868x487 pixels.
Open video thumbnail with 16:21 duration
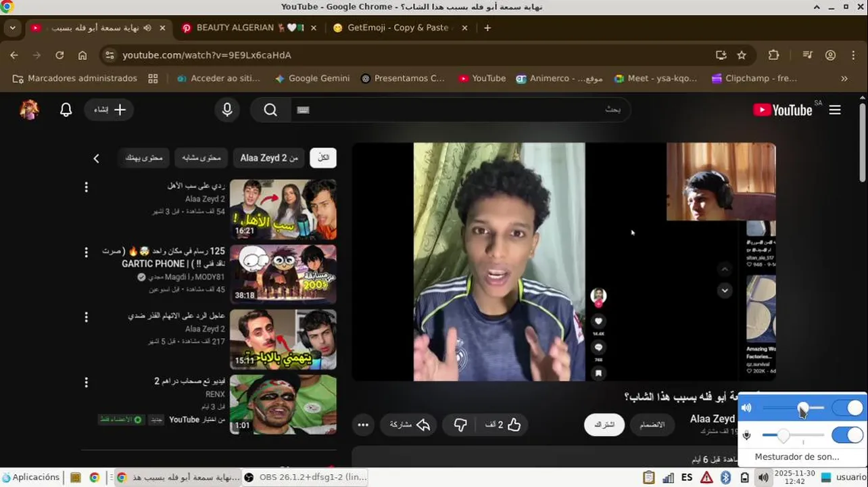pos(283,209)
